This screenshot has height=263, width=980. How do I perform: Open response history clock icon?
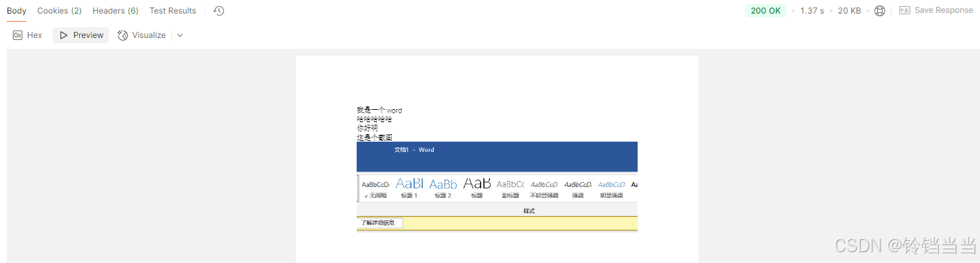point(219,11)
